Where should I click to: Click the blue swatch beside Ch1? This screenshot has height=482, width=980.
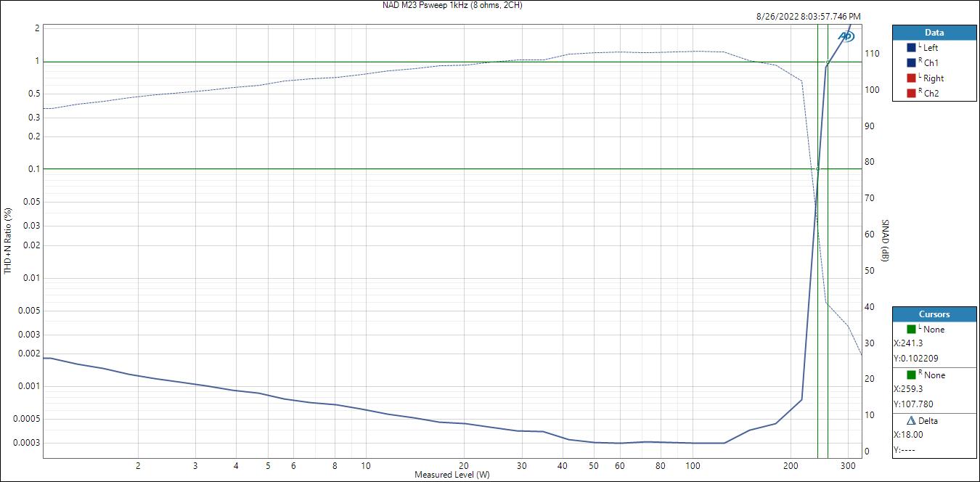click(x=911, y=63)
